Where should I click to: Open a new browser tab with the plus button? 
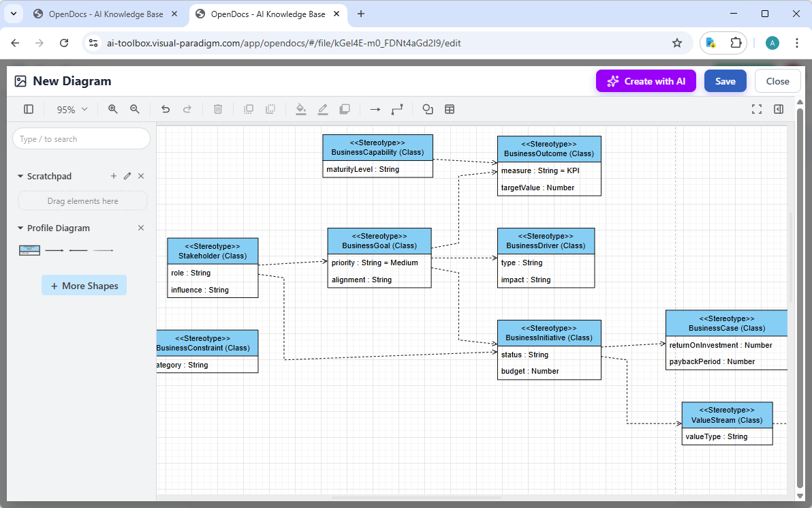[x=361, y=14]
